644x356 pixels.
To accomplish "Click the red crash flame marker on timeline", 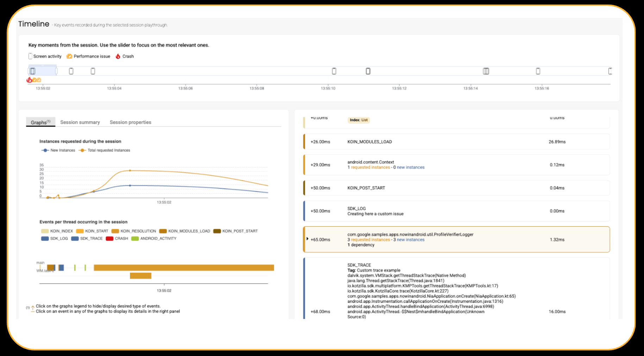I will pos(29,80).
